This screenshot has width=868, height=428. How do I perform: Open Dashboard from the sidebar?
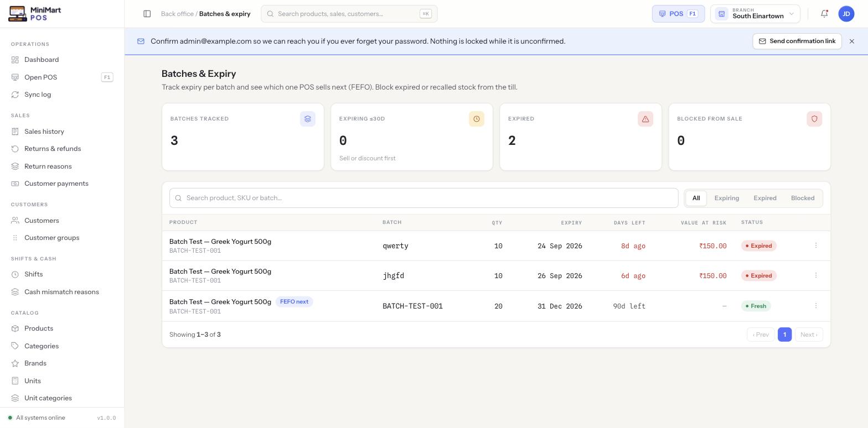(62, 60)
